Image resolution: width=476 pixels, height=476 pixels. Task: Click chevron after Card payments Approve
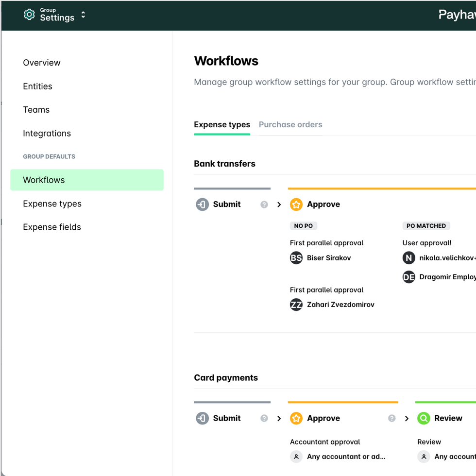[x=407, y=419]
